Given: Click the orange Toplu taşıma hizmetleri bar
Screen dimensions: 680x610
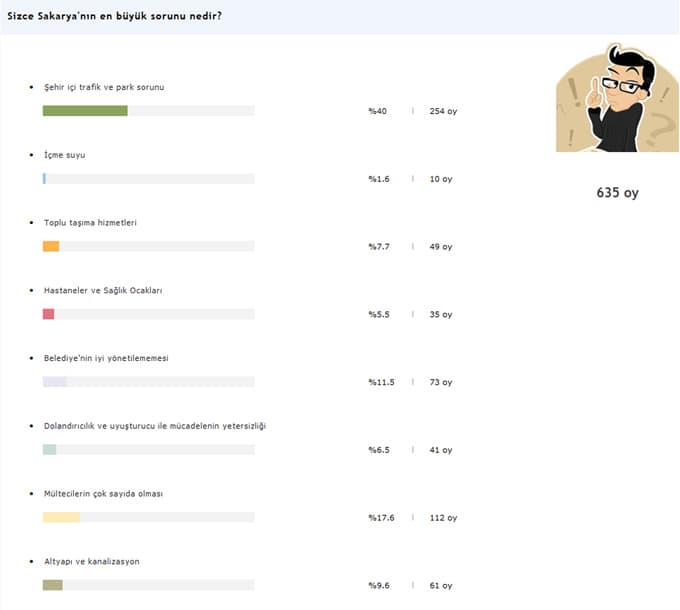Looking at the screenshot, I should pyautogui.click(x=51, y=246).
